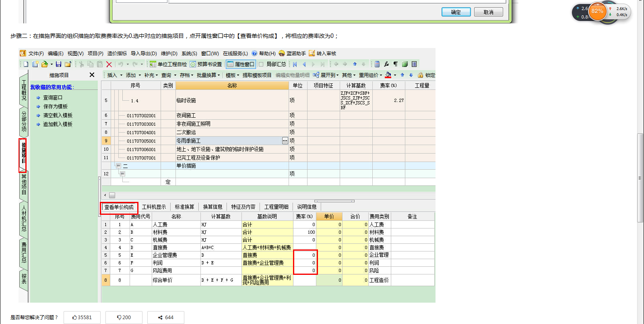Open the 查询 dropdown
This screenshot has height=324, width=644.
169,75
